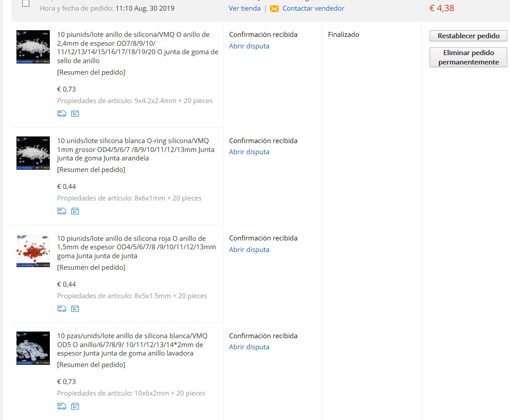Click the delivery truck icon for the 9x4.2x2.4mm item
Screen dimensions: 510x420
pos(62,114)
